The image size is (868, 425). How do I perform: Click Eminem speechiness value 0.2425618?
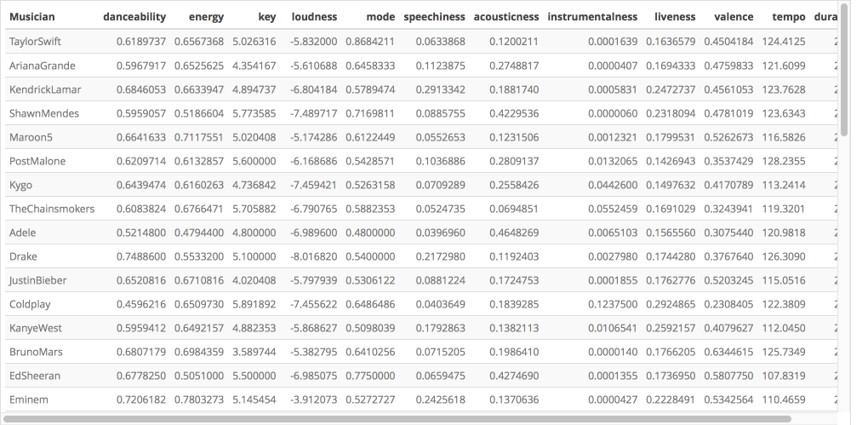pyautogui.click(x=441, y=399)
